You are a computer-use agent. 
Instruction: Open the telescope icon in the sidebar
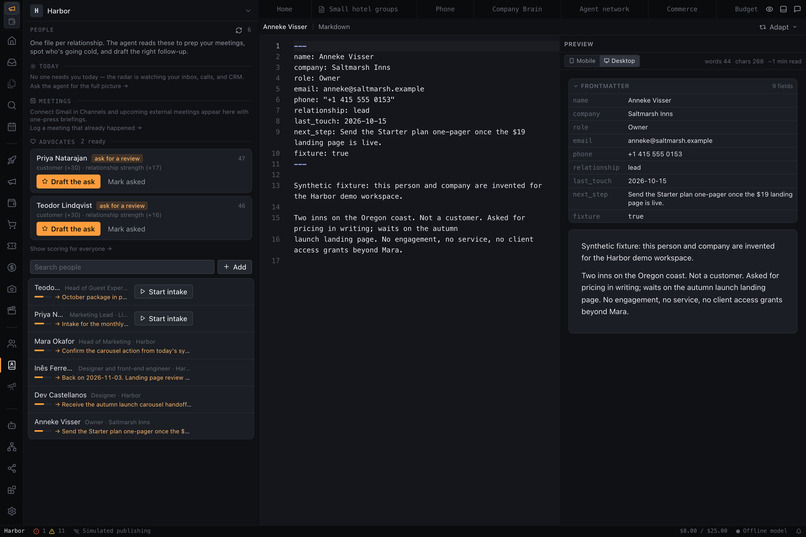tap(12, 386)
